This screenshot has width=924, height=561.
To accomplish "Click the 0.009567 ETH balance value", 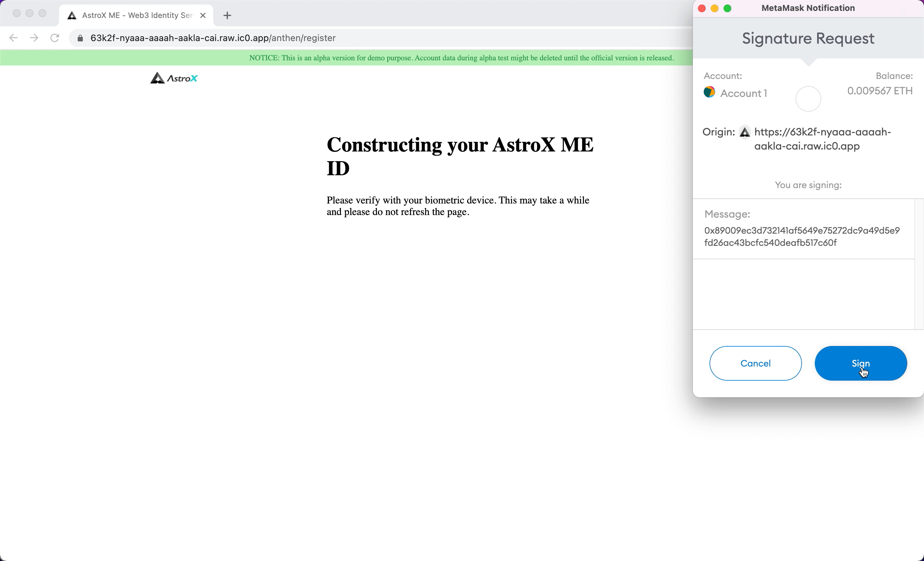I will 880,91.
